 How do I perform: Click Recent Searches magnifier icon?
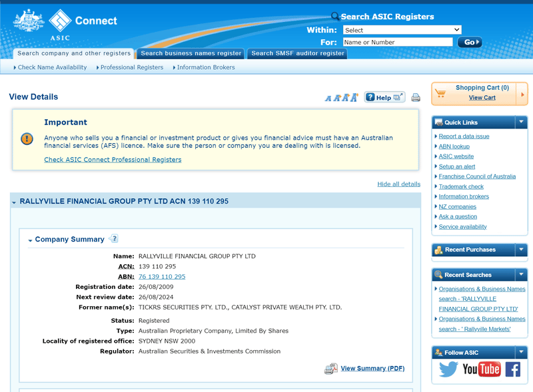coord(438,274)
